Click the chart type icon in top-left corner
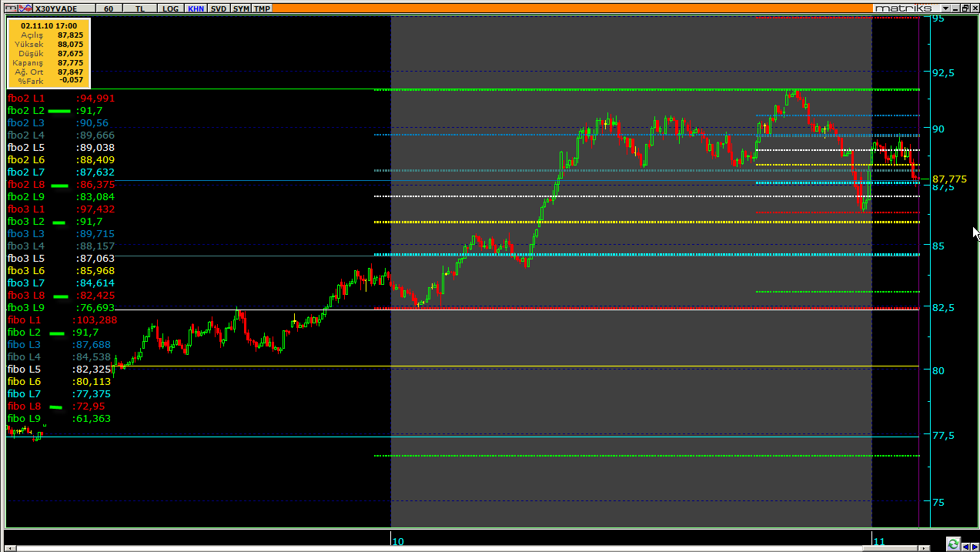980x552 pixels. (10, 8)
